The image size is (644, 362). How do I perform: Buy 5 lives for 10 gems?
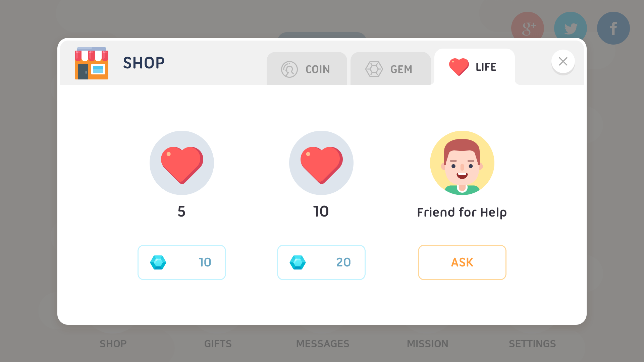181,262
